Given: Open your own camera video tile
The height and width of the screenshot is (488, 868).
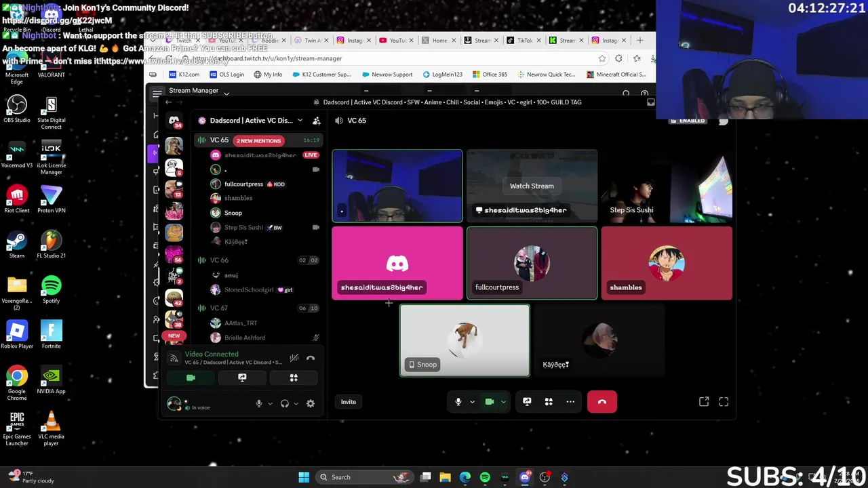Looking at the screenshot, I should pyautogui.click(x=397, y=186).
